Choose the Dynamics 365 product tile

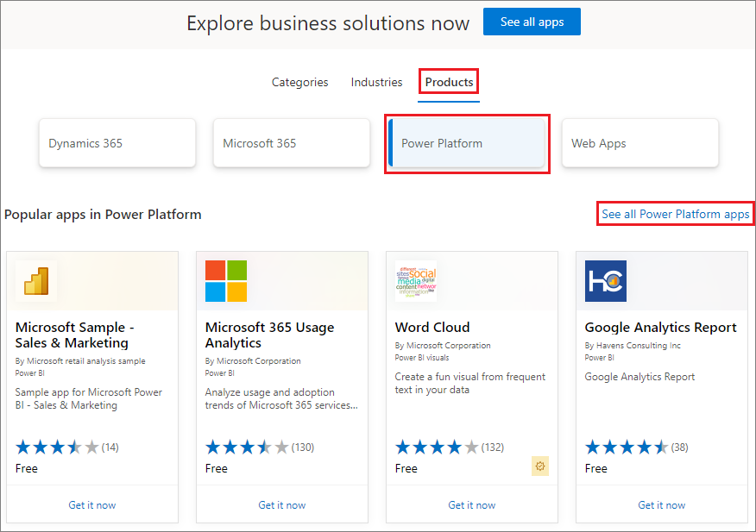[x=117, y=143]
